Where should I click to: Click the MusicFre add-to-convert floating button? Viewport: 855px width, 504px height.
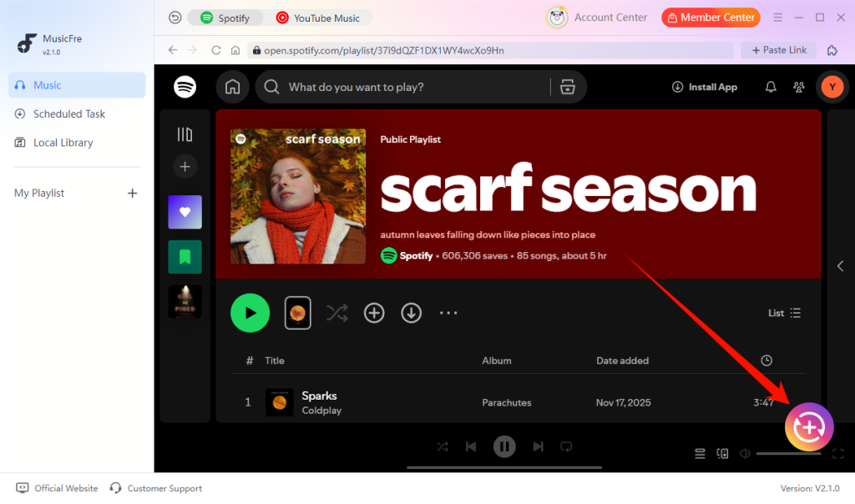pos(809,427)
